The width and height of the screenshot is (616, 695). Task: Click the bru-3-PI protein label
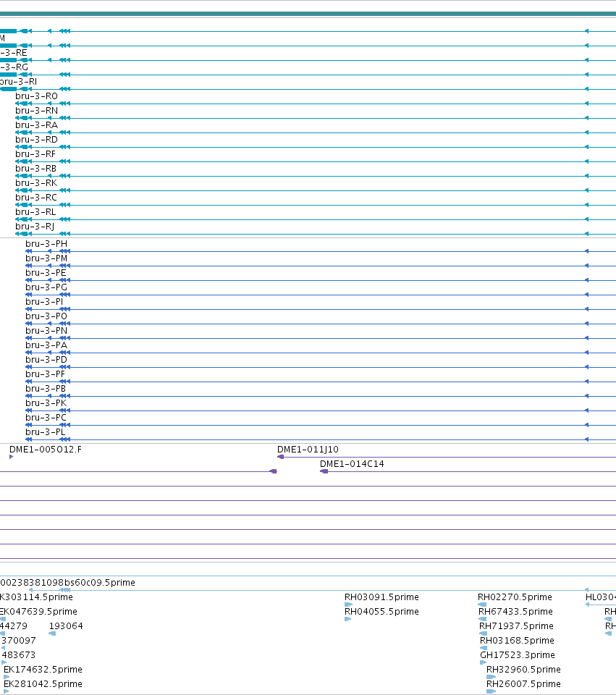pyautogui.click(x=44, y=302)
